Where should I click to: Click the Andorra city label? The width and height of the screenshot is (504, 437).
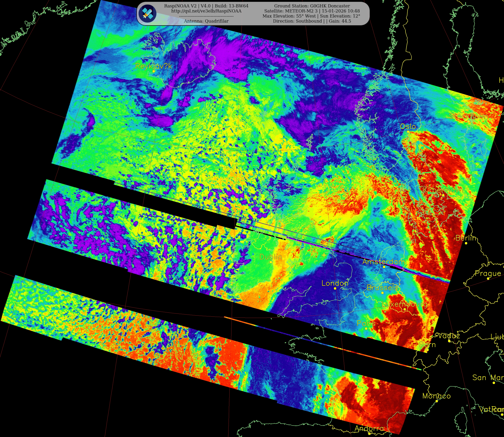(369, 428)
